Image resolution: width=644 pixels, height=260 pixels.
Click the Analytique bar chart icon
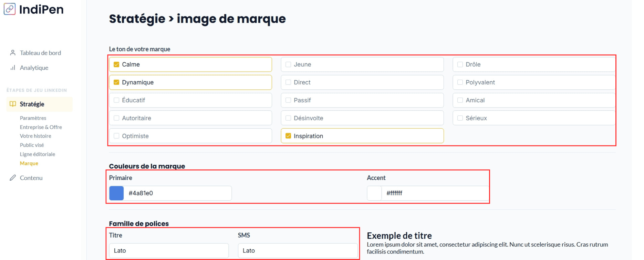(13, 68)
